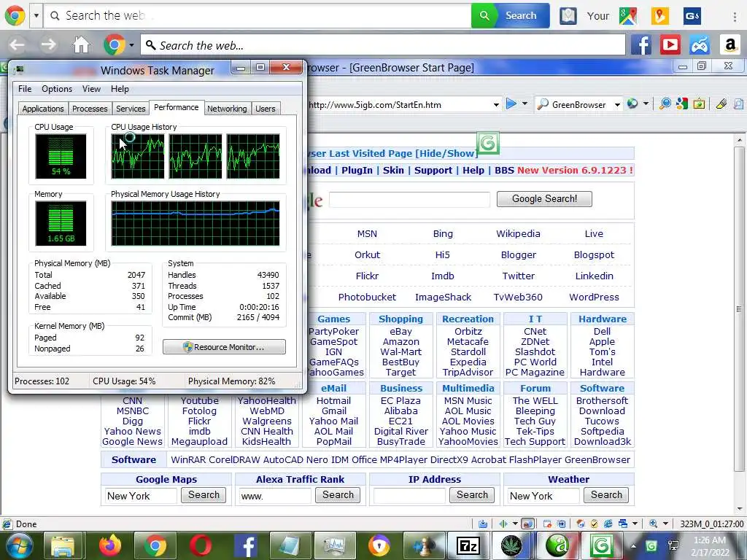
Task: Click the three-dot menu icon at top right
Action: click(735, 16)
